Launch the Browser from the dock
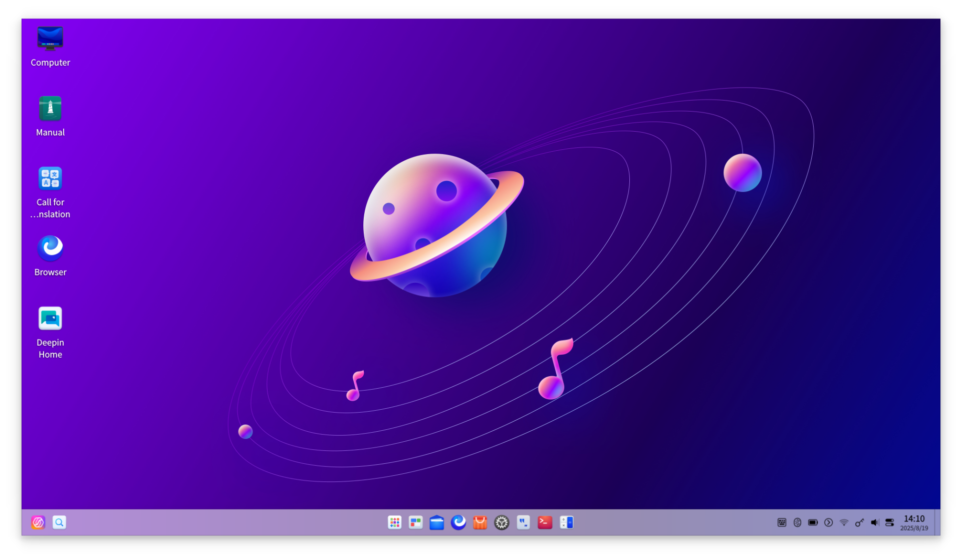Image resolution: width=962 pixels, height=560 pixels. [x=458, y=522]
